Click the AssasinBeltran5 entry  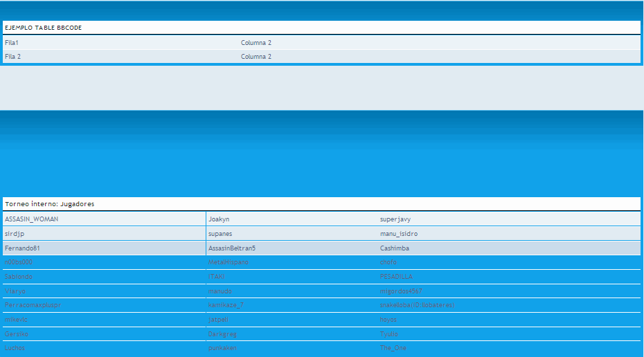pyautogui.click(x=232, y=248)
